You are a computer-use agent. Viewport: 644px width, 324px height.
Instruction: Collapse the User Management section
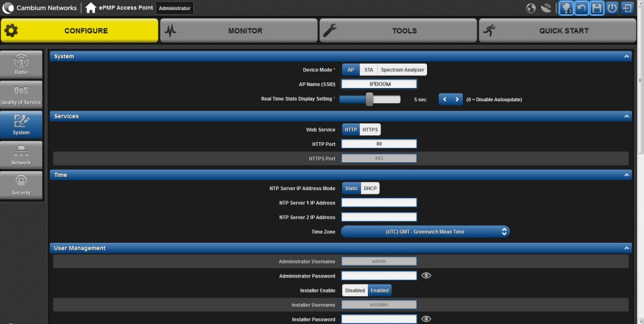pyautogui.click(x=626, y=248)
